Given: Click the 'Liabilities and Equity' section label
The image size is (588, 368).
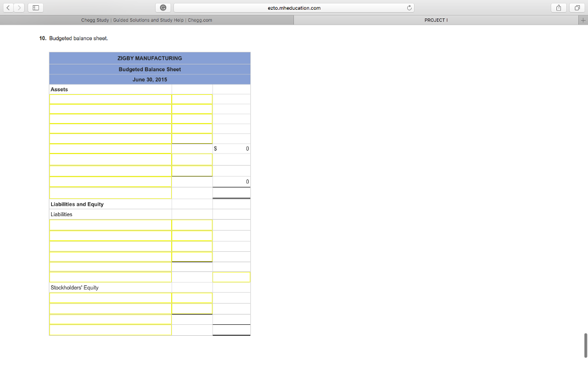Looking at the screenshot, I should [77, 204].
